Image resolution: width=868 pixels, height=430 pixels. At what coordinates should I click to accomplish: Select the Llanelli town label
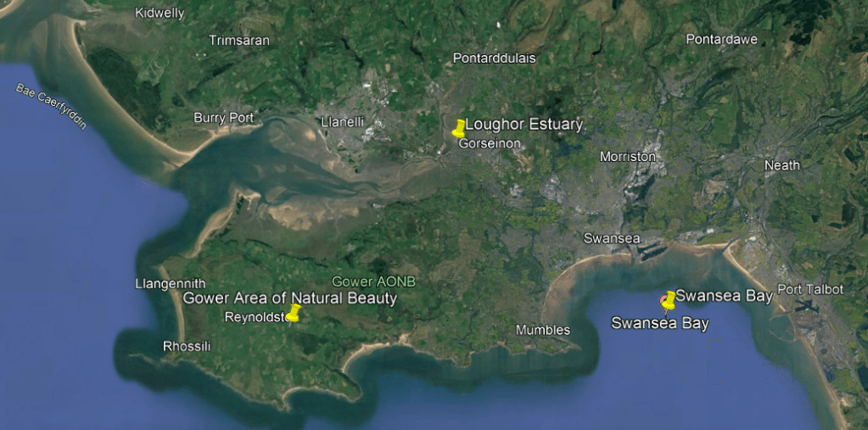tap(343, 122)
